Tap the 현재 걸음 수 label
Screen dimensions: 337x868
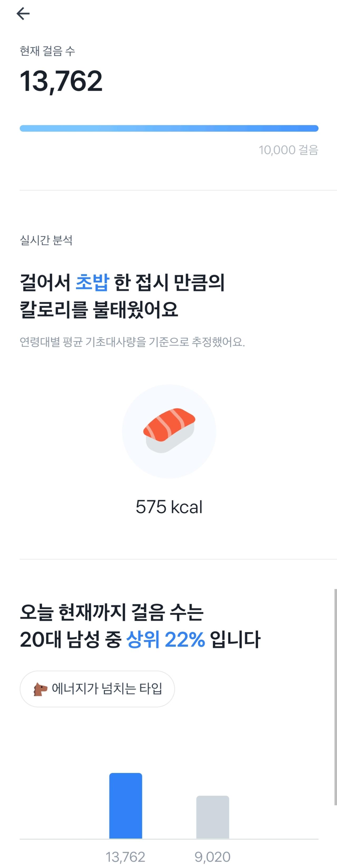pos(47,51)
